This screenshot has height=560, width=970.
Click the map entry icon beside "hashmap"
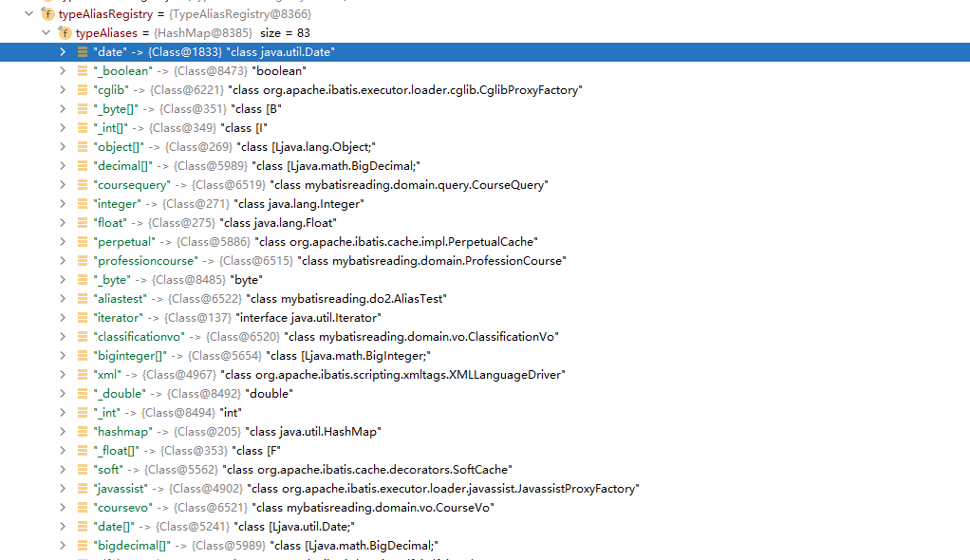tap(83, 431)
